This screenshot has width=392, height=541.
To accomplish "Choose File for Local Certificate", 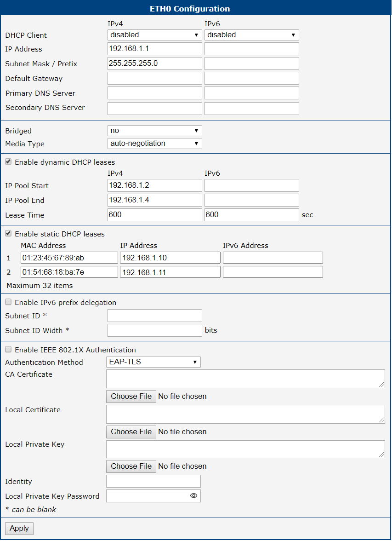I will (x=131, y=432).
